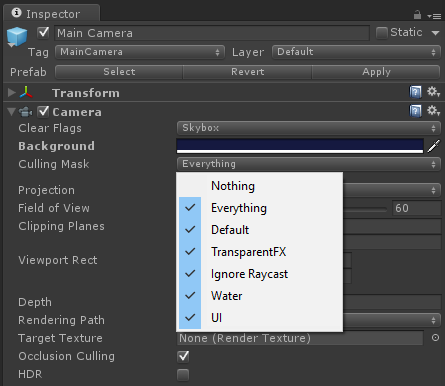This screenshot has height=386, width=445.
Task: Open the Clear Flags Skybox dropdown
Action: [309, 128]
